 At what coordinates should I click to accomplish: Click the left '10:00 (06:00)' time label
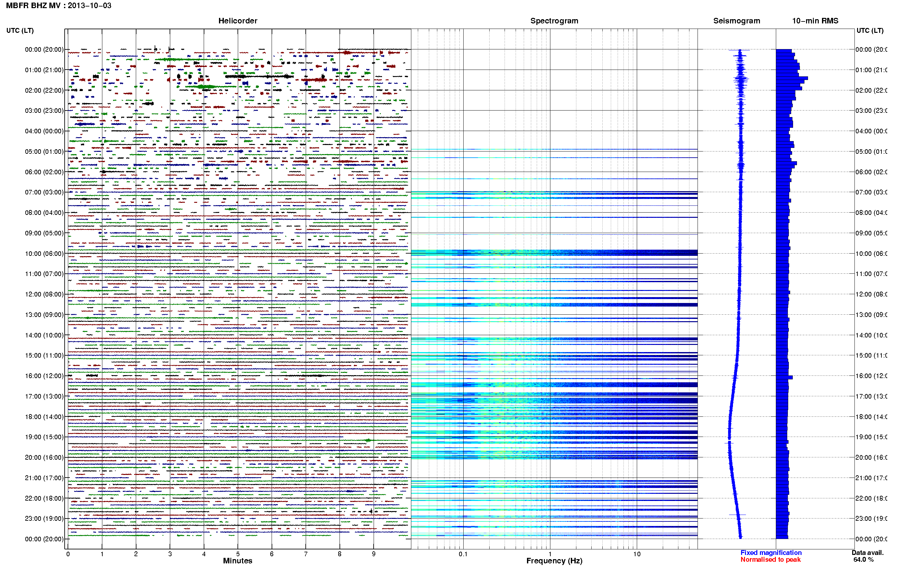(44, 254)
